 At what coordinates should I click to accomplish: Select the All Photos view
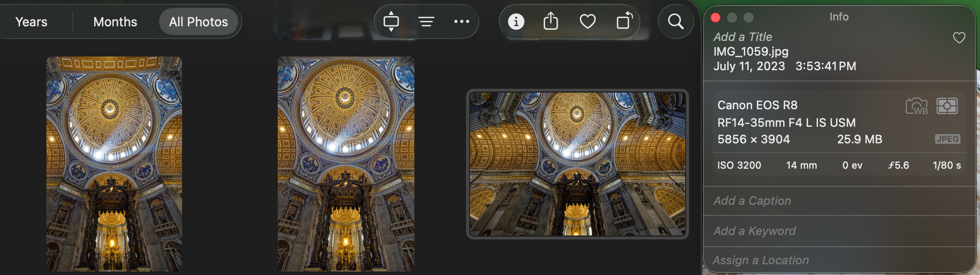pyautogui.click(x=198, y=22)
